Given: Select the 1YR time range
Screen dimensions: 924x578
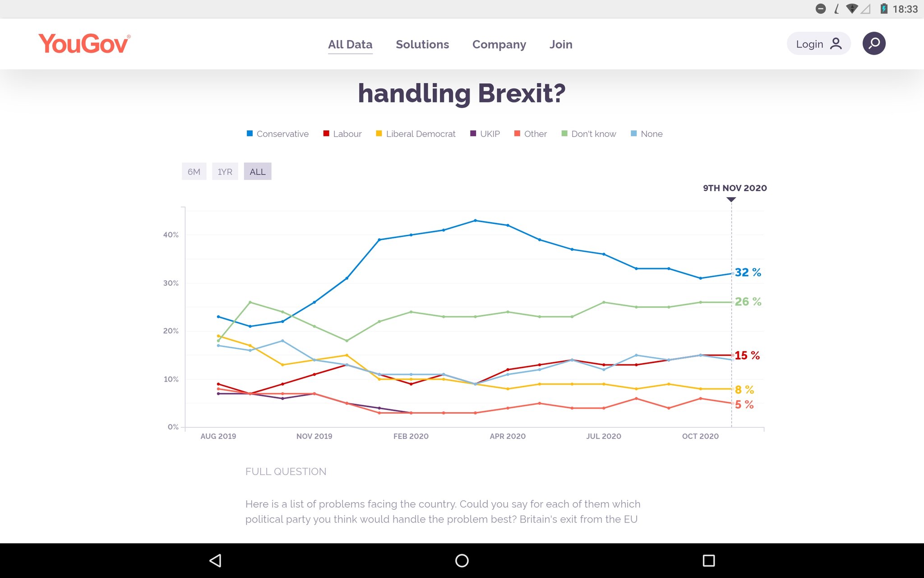Looking at the screenshot, I should coord(225,172).
